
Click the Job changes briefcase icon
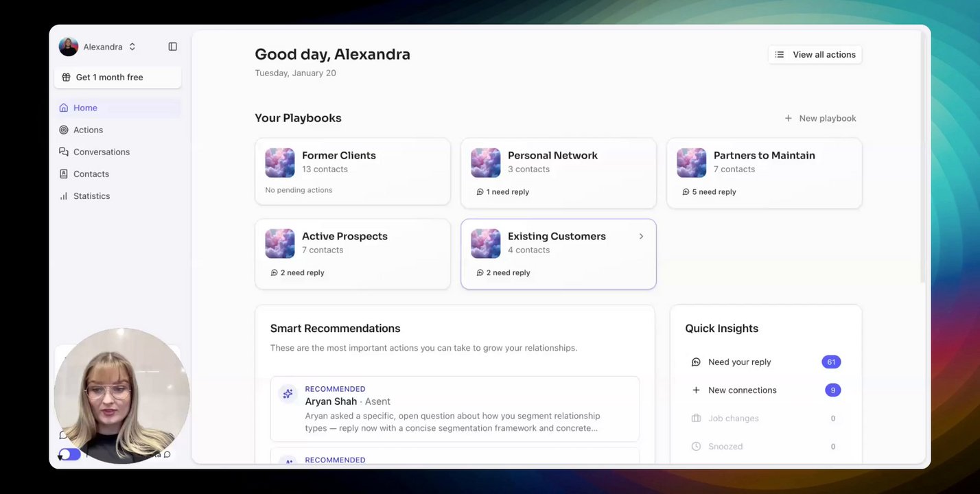[696, 419]
